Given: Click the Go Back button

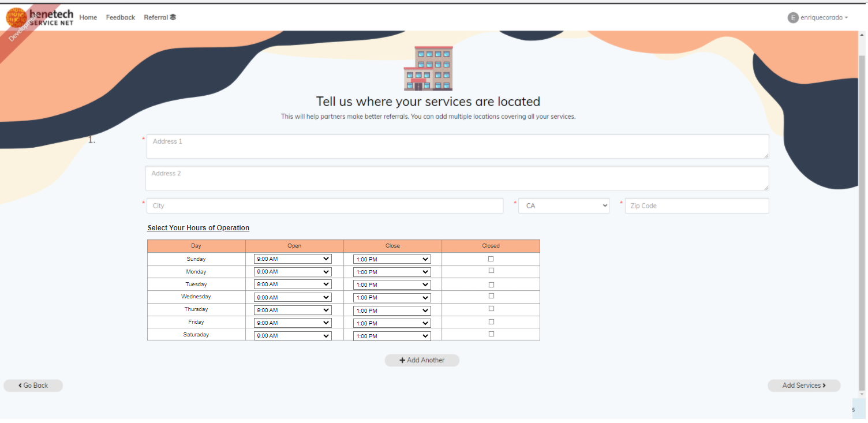Looking at the screenshot, I should tap(33, 385).
